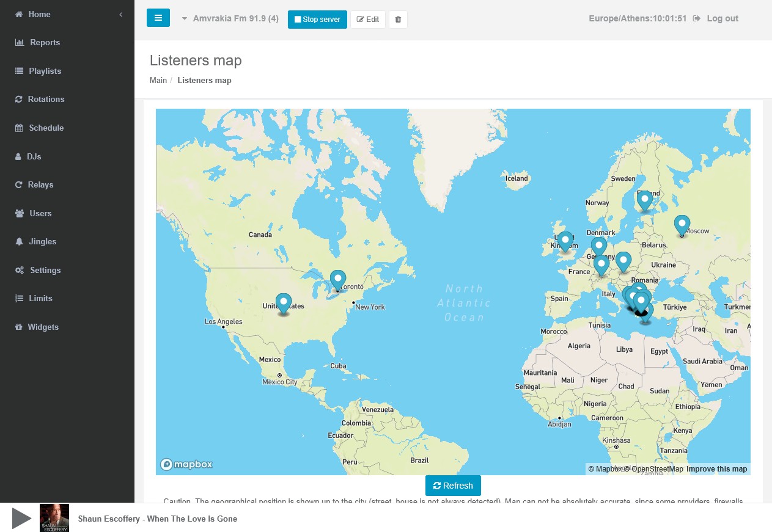Open the Rotations sidebar item

46,100
